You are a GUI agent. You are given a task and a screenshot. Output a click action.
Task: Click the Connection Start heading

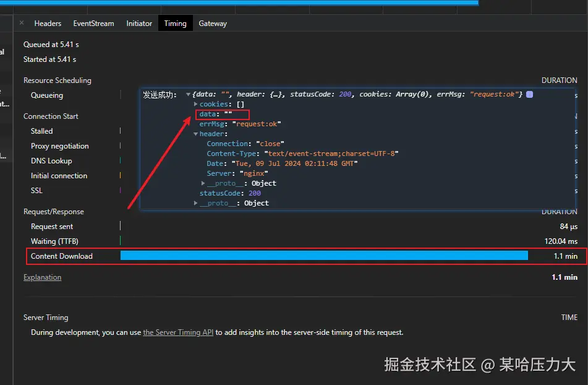tap(51, 116)
